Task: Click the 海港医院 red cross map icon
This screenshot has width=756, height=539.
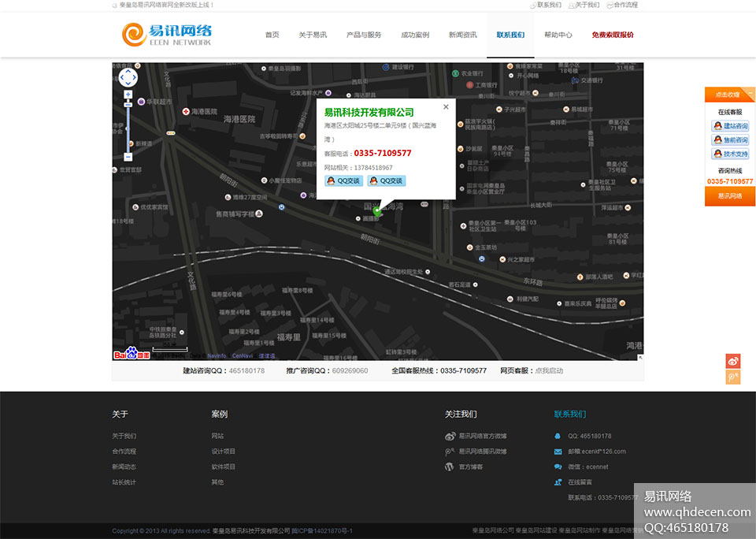Action: [x=186, y=111]
